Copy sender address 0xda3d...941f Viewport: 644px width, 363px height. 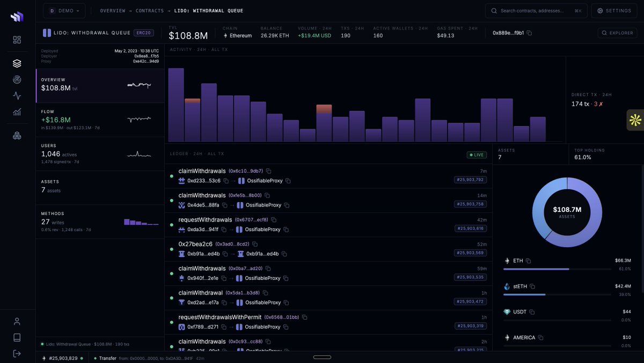(x=224, y=229)
